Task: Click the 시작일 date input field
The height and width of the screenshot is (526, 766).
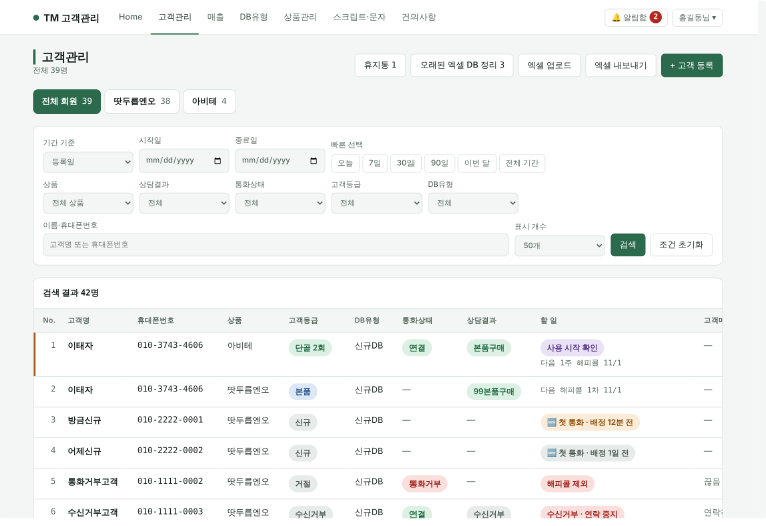Action: click(x=184, y=161)
